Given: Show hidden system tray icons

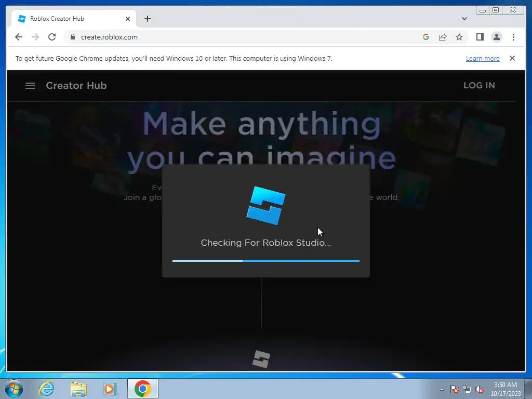Looking at the screenshot, I should click(x=442, y=389).
